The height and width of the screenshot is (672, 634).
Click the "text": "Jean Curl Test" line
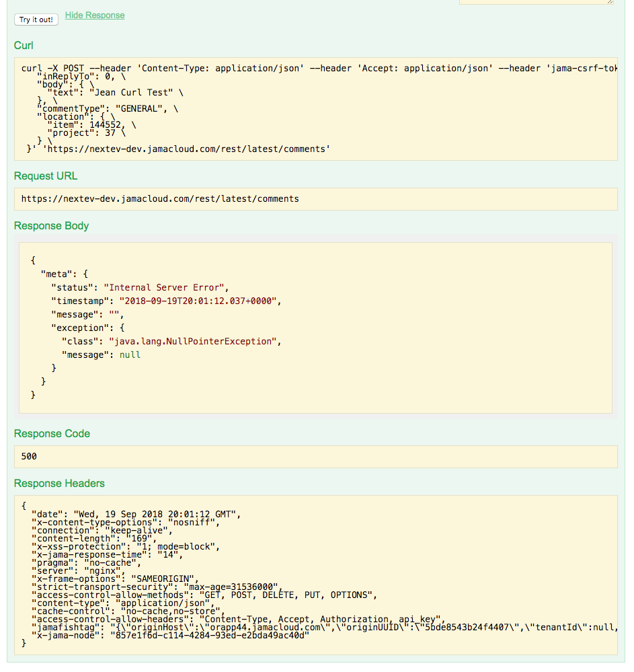pyautogui.click(x=115, y=93)
